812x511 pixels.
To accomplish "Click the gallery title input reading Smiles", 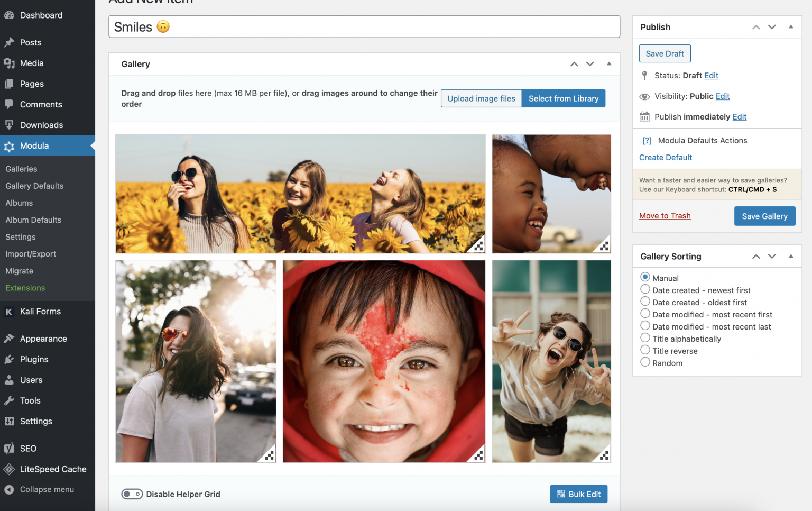I will [364, 26].
